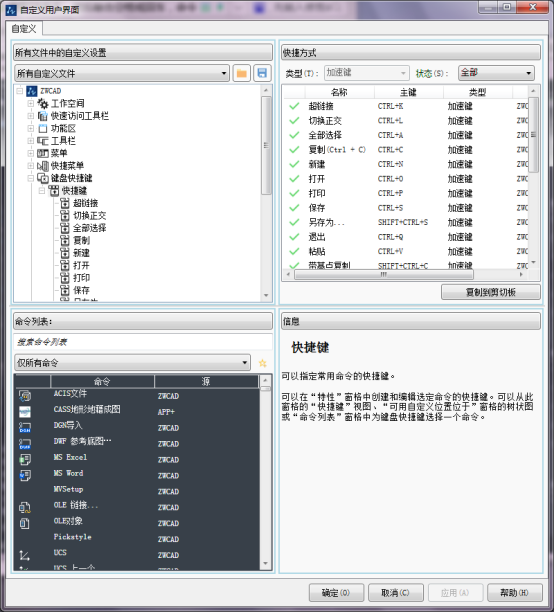Open the 仅所有命令 filter dropdown
Screen dimensions: 554x612
tap(132, 363)
